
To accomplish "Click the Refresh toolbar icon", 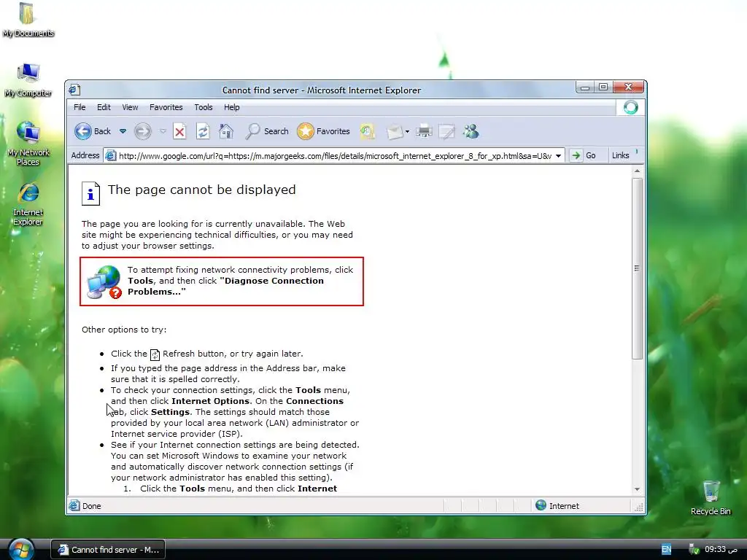I will (203, 131).
